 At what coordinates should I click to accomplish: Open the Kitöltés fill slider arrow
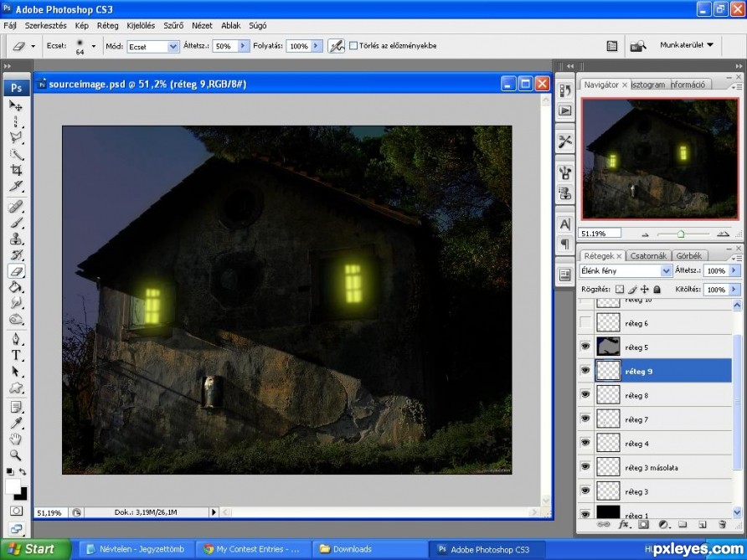click(734, 289)
